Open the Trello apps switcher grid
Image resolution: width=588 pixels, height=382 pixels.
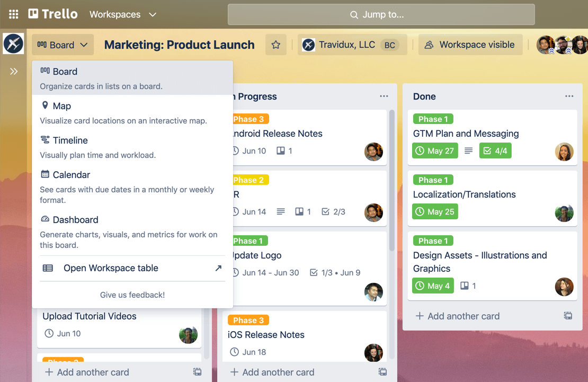pos(13,14)
